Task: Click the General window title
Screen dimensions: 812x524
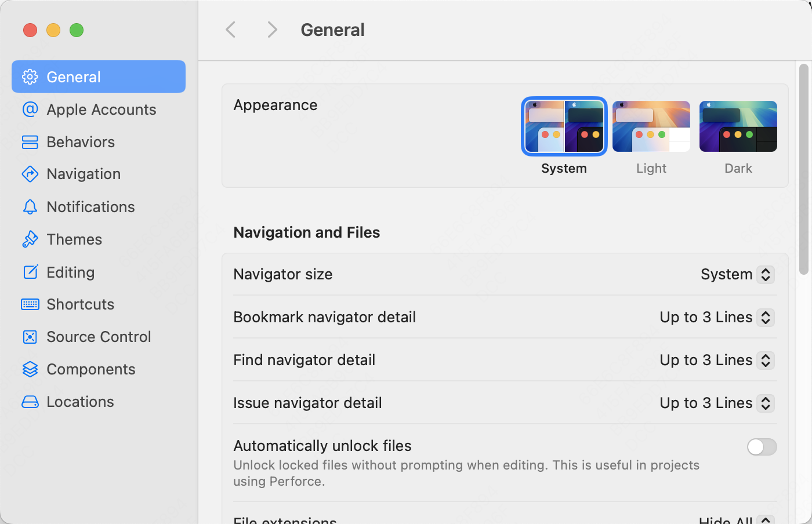Action: (x=332, y=30)
